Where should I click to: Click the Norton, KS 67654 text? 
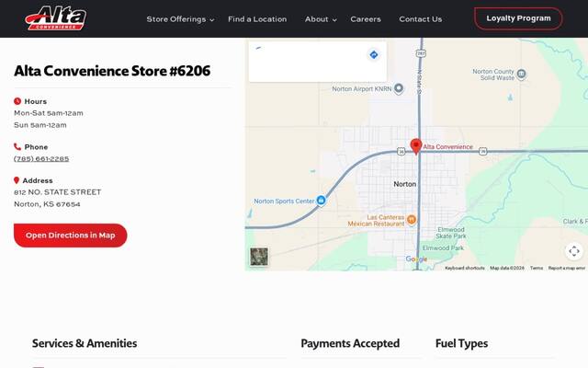(47, 204)
